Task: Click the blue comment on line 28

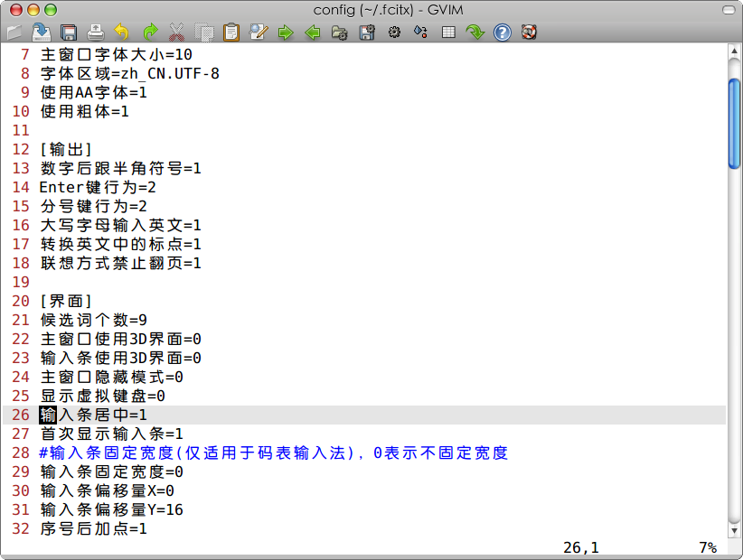Action: point(273,453)
